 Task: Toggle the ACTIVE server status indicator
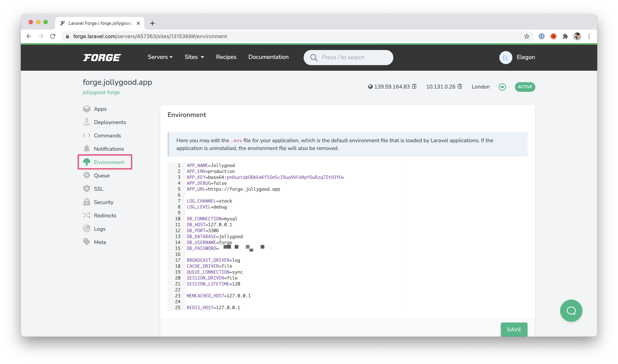coord(525,87)
